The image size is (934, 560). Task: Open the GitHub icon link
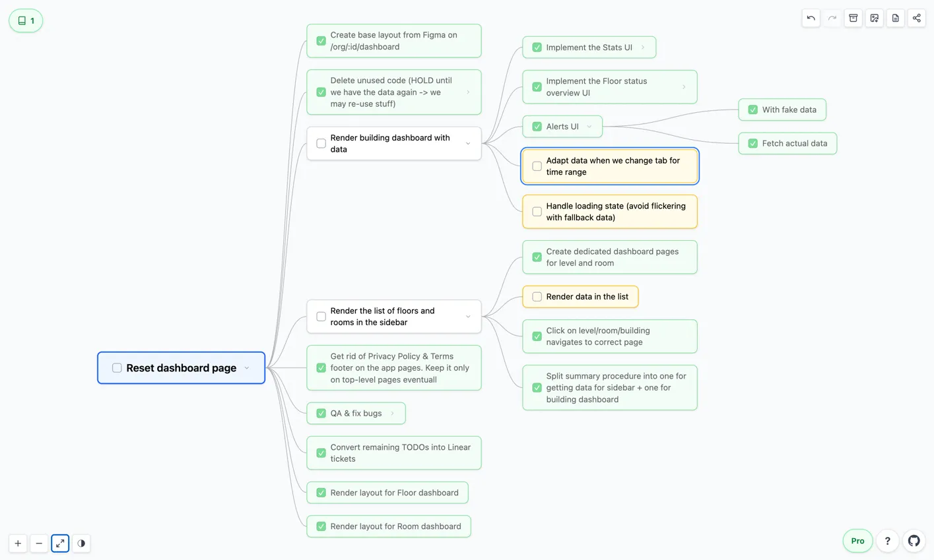(914, 541)
